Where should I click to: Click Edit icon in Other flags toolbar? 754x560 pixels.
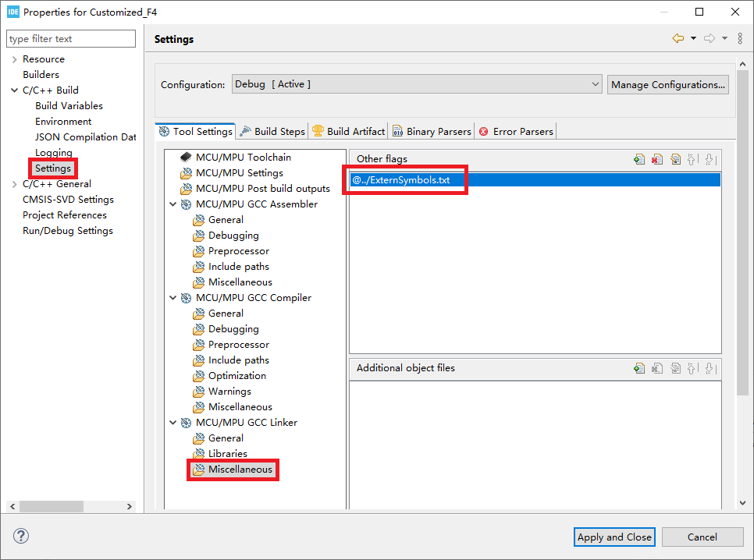coord(675,159)
